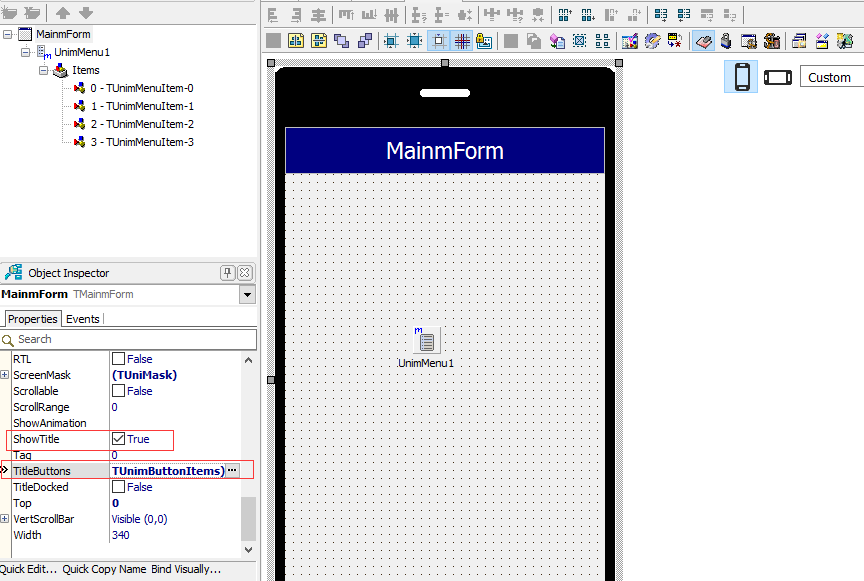Collapse the MainmForm tree node
Image resolution: width=864 pixels, height=581 pixels.
(x=7, y=34)
